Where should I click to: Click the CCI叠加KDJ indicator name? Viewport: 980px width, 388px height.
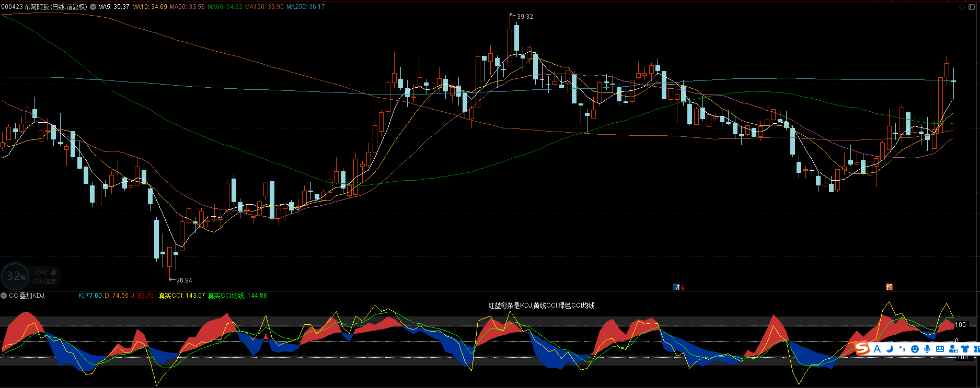tap(27, 296)
